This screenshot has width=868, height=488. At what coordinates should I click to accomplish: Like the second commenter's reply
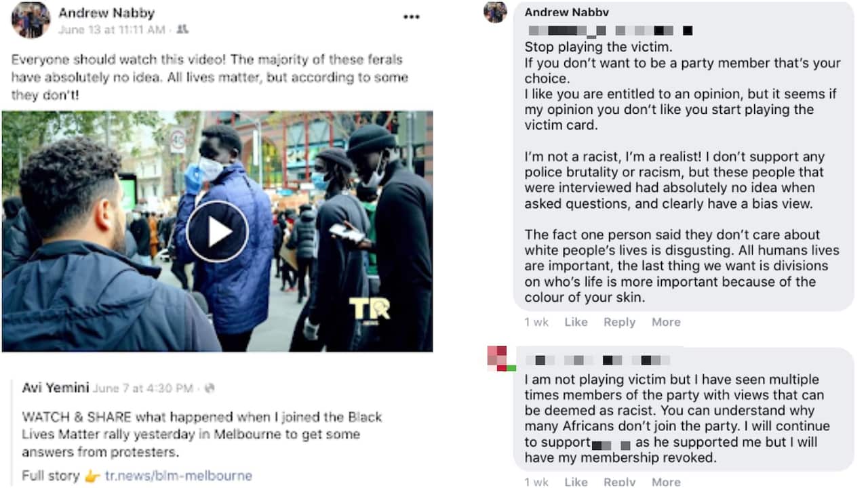click(576, 482)
